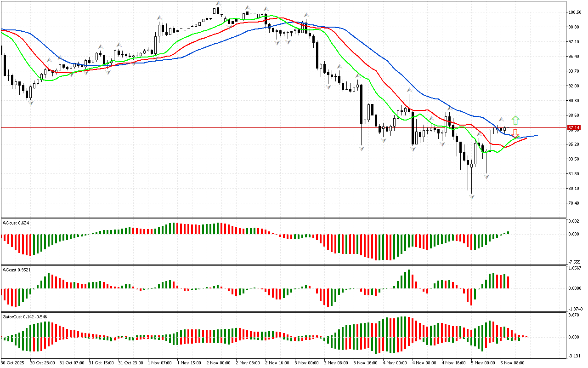588x368 pixels.
Task: Select the blue Alligator jaw line's forward tip
Action: 537,135
